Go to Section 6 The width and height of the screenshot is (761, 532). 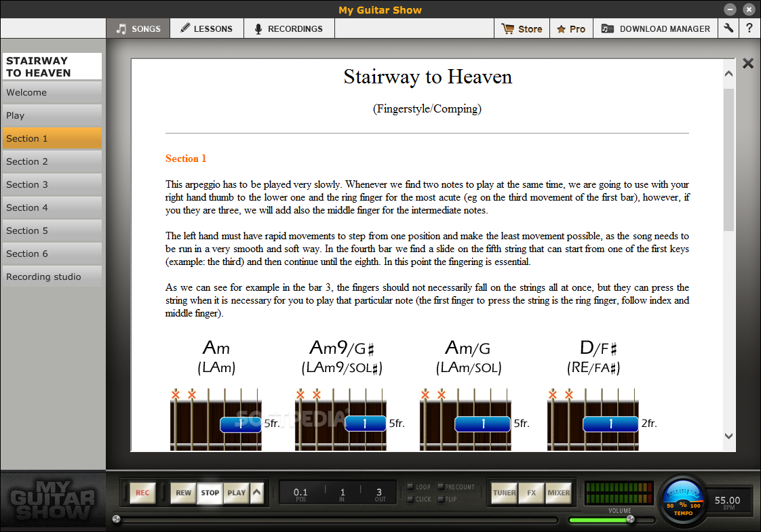click(52, 253)
